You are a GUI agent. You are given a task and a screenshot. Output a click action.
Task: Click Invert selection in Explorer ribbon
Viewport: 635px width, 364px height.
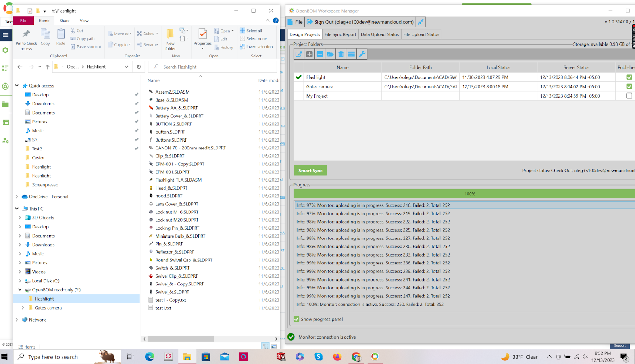point(256,47)
